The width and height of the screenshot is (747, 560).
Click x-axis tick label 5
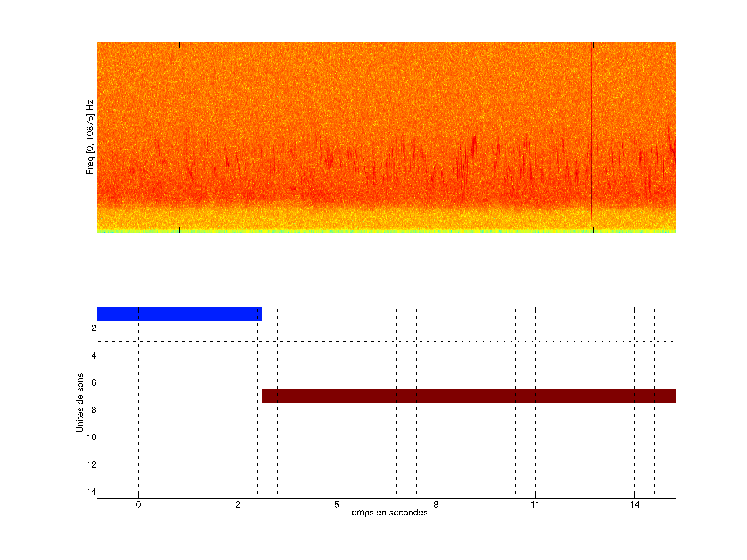tap(337, 505)
